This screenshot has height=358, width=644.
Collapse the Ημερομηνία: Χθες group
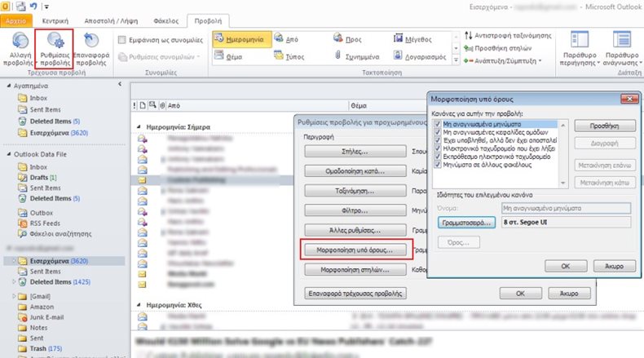pos(139,305)
